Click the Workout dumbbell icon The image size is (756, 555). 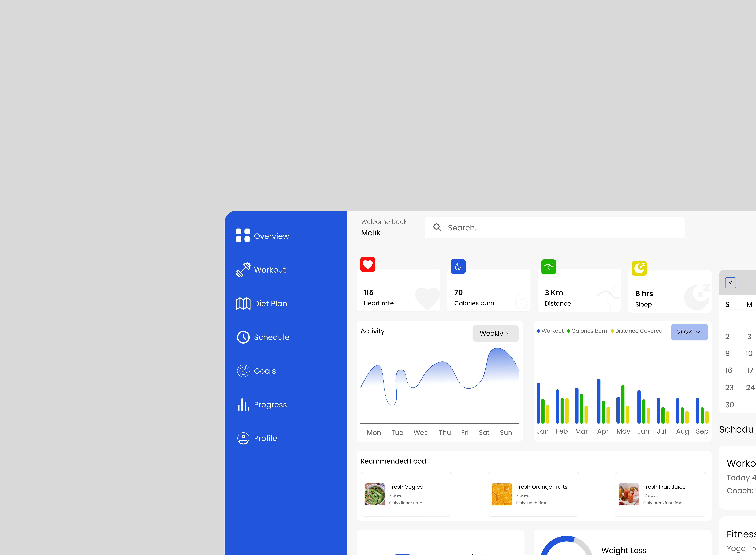point(243,270)
